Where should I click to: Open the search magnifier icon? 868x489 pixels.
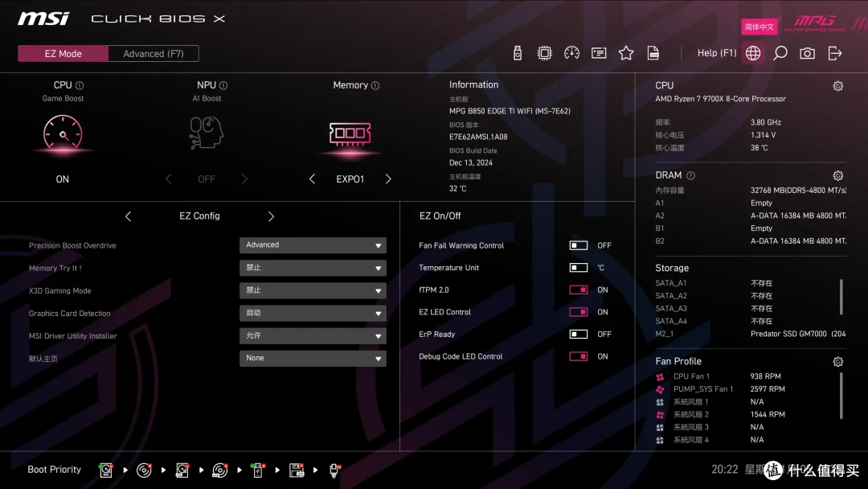click(780, 53)
